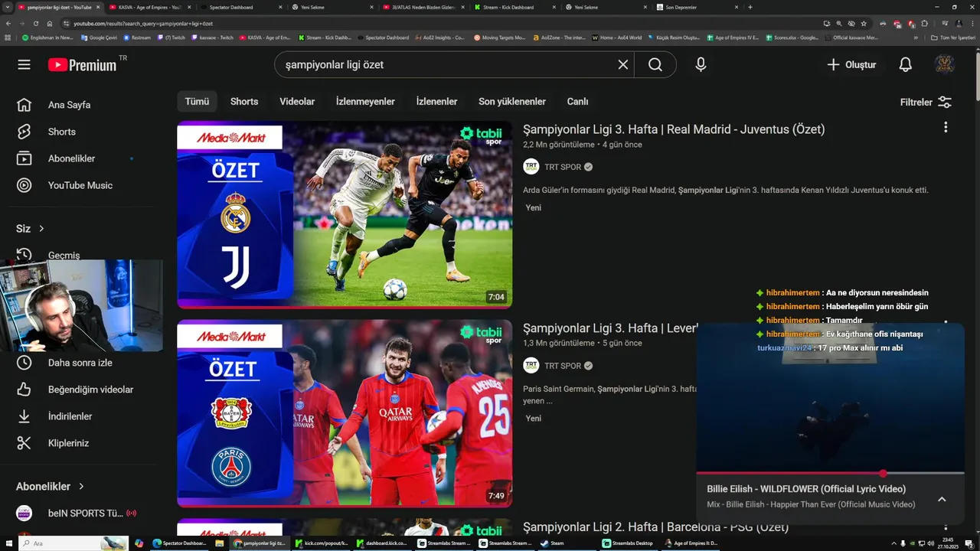Open the notifications bell
Screen dimensions: 980x551
905,65
